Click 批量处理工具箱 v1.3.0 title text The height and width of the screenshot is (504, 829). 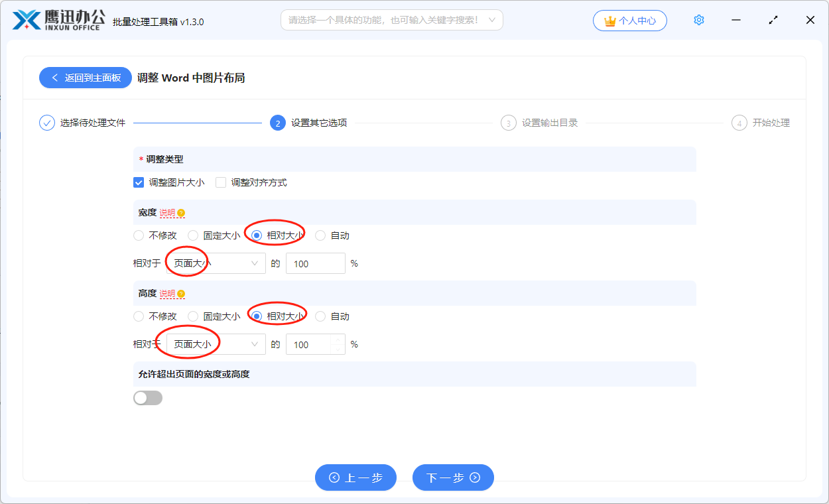click(159, 22)
